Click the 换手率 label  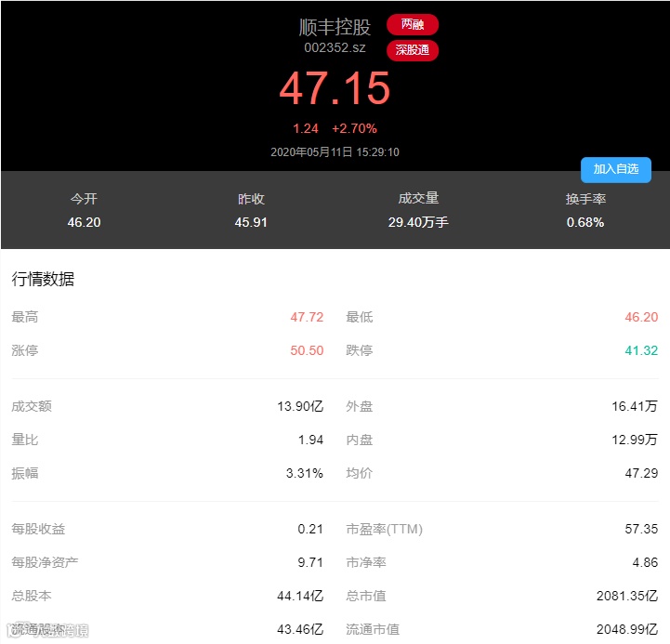(x=585, y=199)
